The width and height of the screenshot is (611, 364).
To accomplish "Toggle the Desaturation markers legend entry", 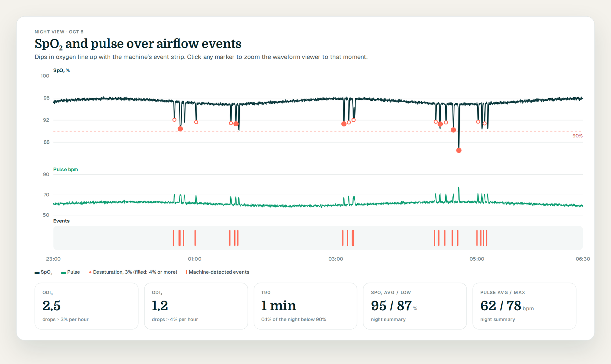I will point(133,272).
